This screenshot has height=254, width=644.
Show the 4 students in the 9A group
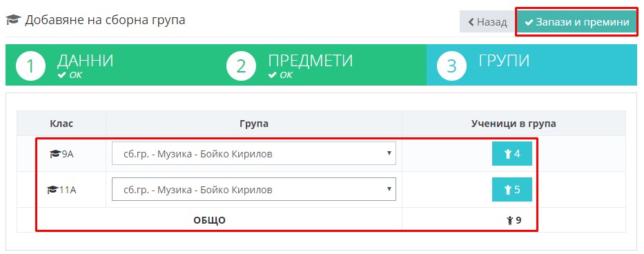click(511, 154)
